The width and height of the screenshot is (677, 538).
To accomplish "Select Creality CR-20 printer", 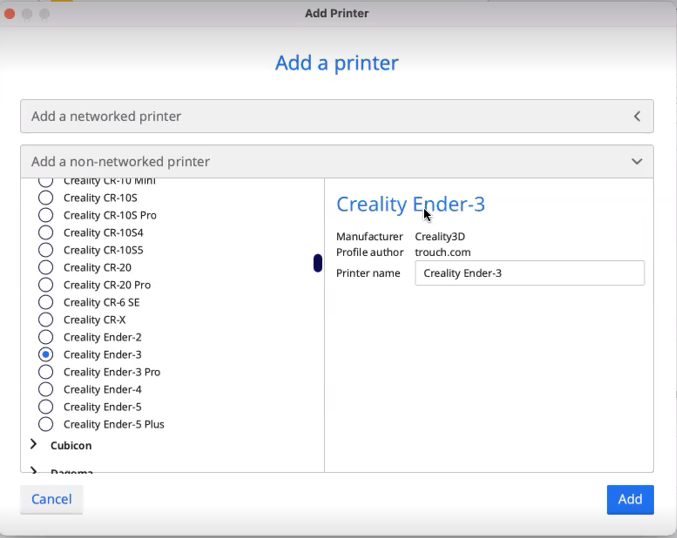I will point(45,267).
